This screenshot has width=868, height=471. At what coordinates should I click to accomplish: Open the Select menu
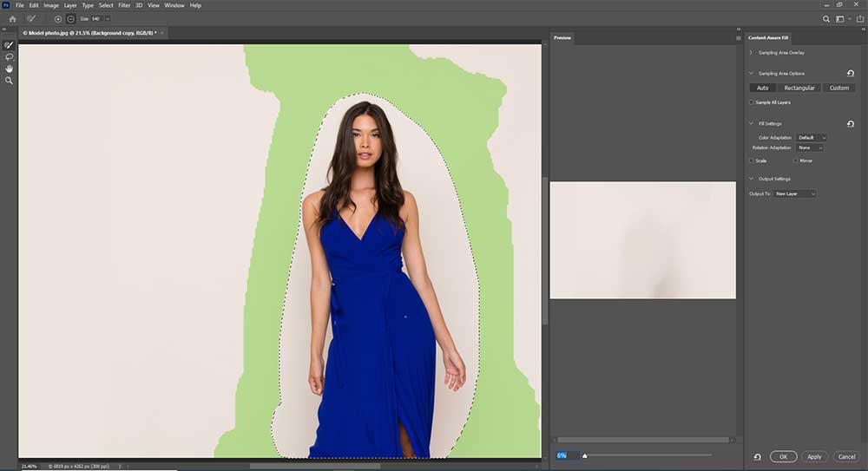pos(106,5)
